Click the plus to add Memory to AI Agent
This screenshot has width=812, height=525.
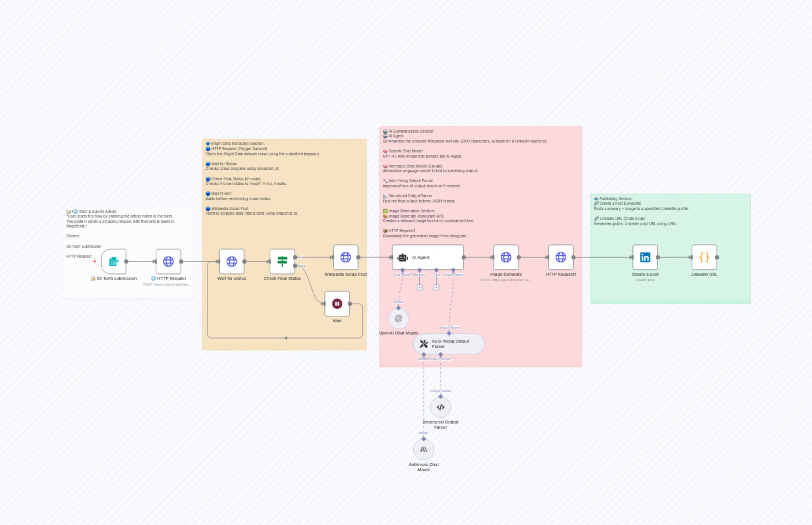[420, 287]
